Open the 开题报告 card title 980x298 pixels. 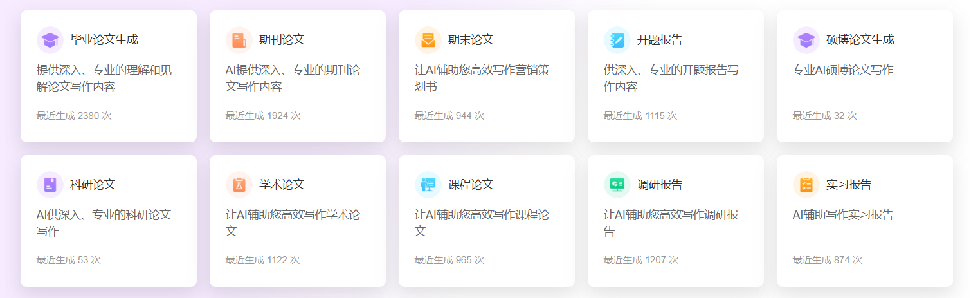(x=660, y=40)
